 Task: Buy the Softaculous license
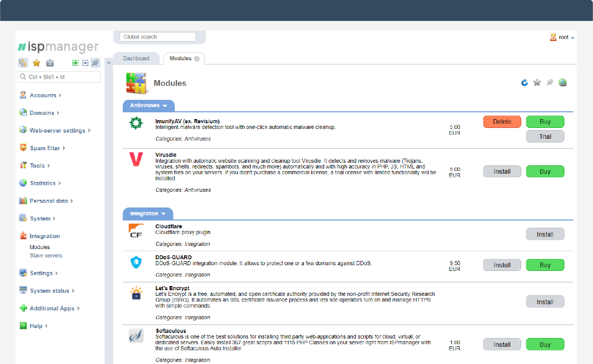545,345
